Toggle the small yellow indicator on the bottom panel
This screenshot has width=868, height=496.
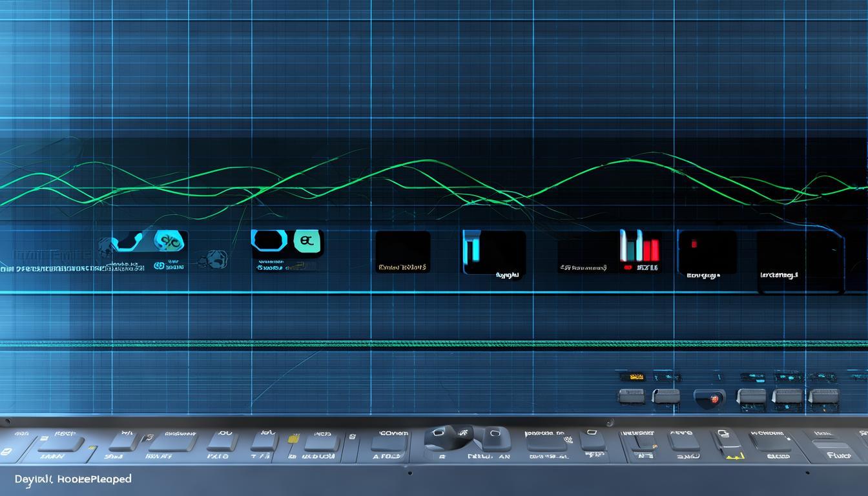(x=293, y=439)
